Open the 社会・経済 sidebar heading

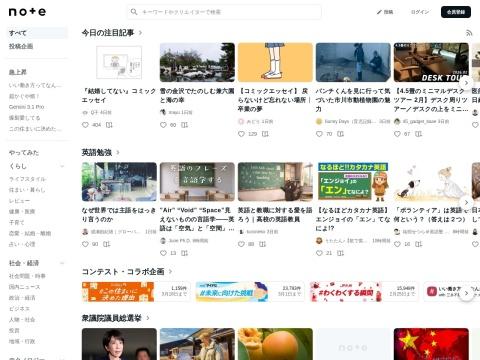(24, 263)
